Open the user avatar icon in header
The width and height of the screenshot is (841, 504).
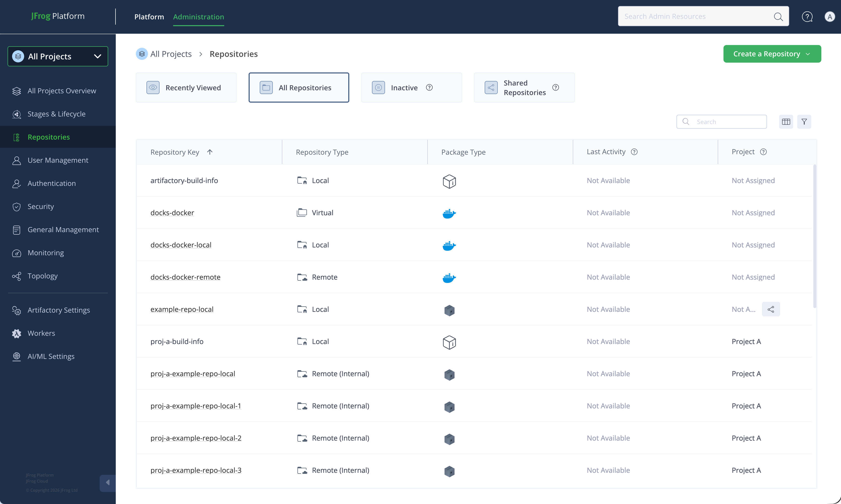(x=829, y=17)
